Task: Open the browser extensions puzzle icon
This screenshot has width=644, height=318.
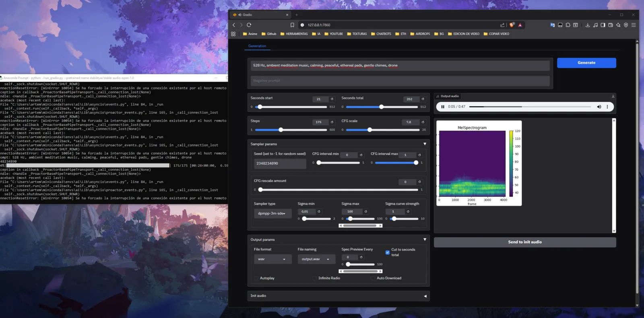Action: click(568, 25)
